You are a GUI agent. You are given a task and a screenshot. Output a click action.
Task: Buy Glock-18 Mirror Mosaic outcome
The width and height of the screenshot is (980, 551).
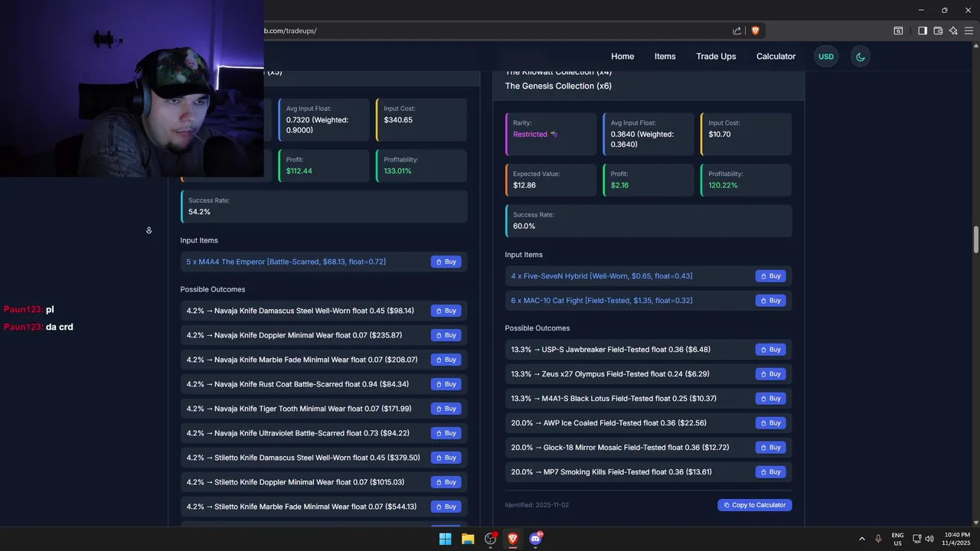[771, 448]
